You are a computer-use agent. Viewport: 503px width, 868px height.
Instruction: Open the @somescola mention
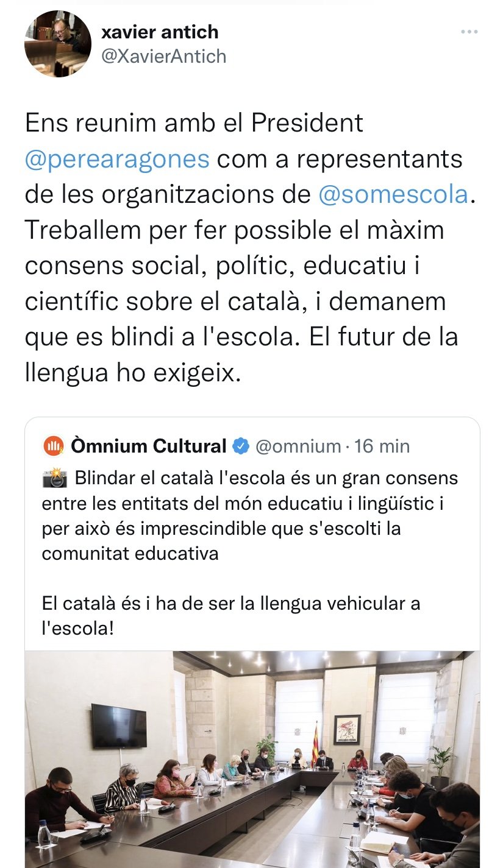click(393, 194)
